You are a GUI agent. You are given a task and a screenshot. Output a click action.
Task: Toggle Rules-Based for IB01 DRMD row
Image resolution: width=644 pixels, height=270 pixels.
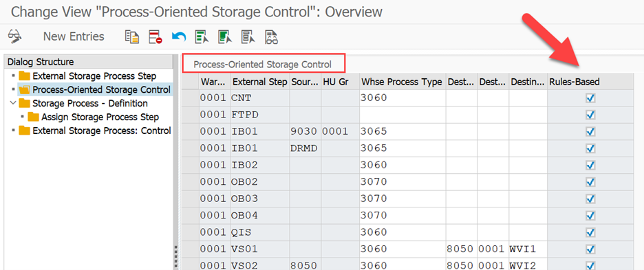click(x=590, y=148)
